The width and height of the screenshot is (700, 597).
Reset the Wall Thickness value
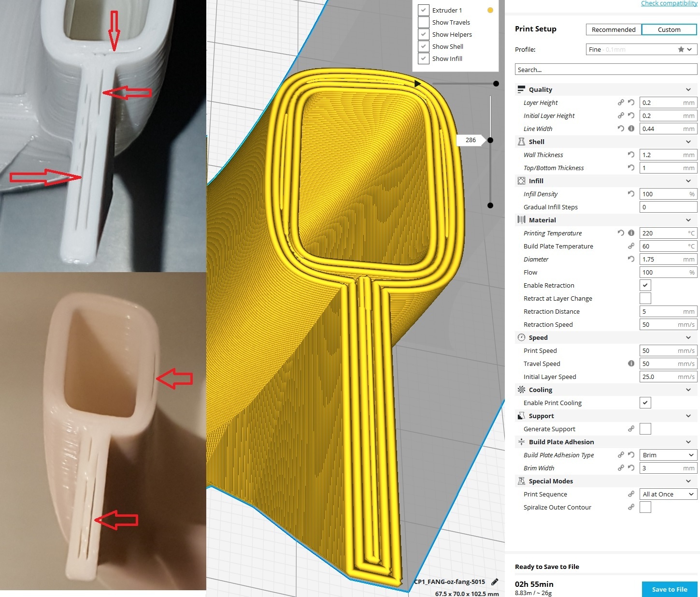[631, 155]
